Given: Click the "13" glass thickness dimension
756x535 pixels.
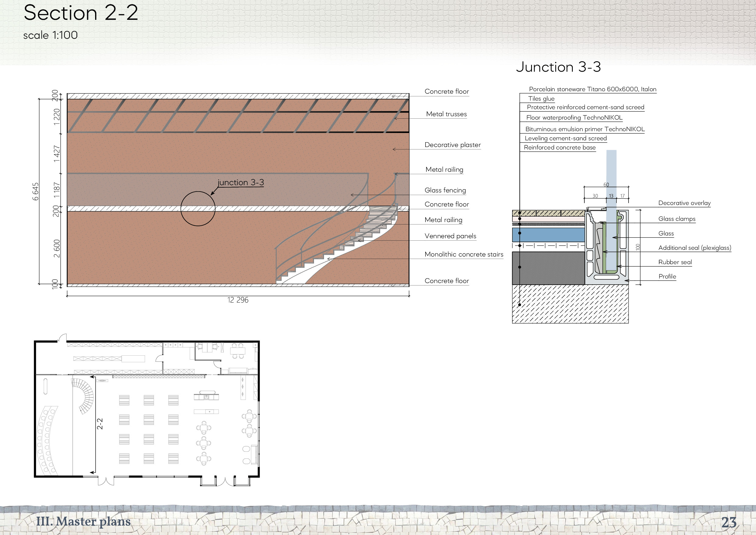Looking at the screenshot, I should (611, 196).
